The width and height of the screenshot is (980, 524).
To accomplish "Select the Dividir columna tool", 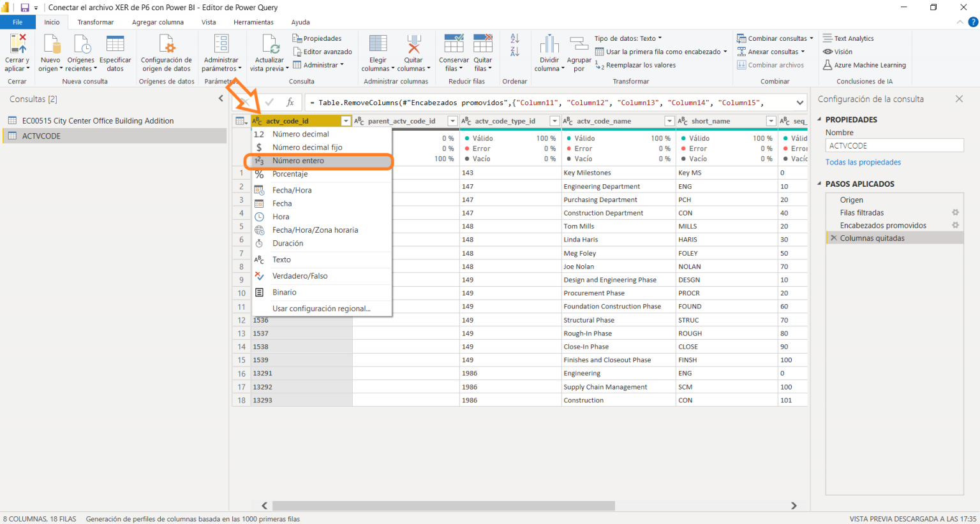I will pos(549,52).
